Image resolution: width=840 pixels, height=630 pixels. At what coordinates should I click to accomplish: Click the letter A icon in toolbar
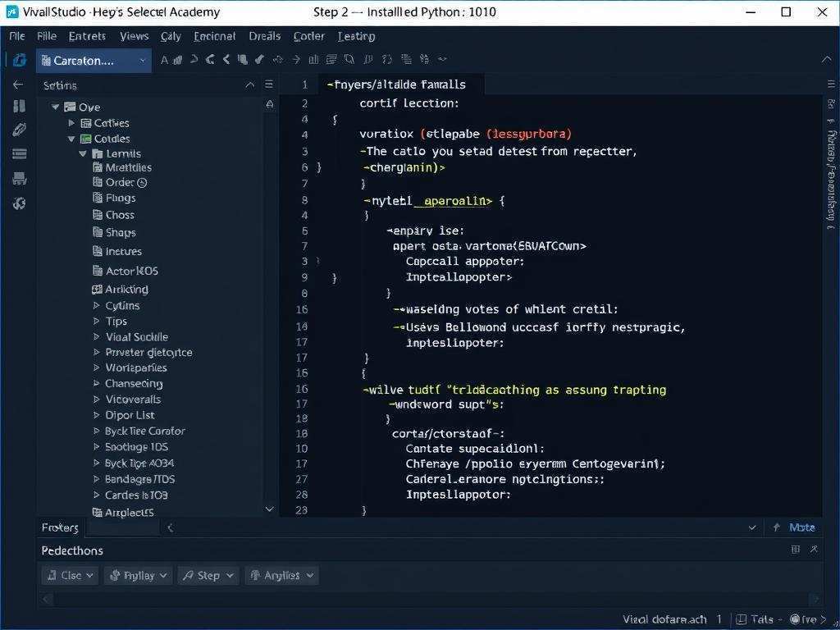pos(164,60)
